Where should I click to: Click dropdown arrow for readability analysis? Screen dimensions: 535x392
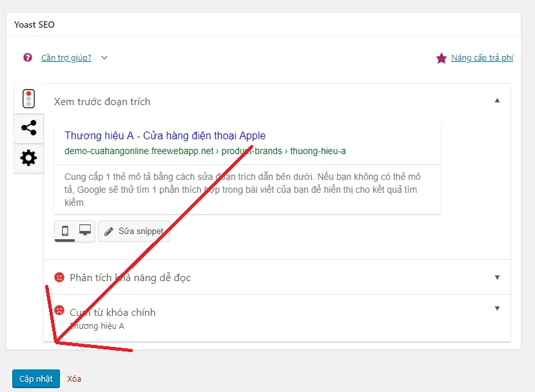click(497, 277)
